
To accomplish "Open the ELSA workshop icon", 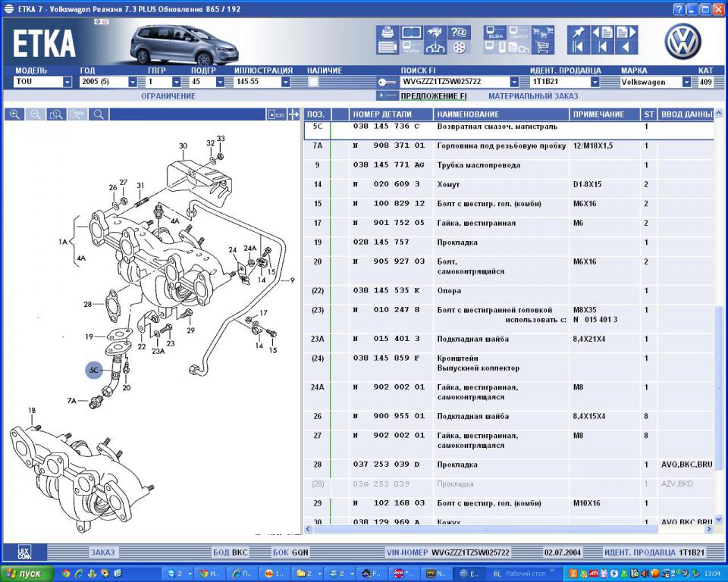I will (x=494, y=32).
